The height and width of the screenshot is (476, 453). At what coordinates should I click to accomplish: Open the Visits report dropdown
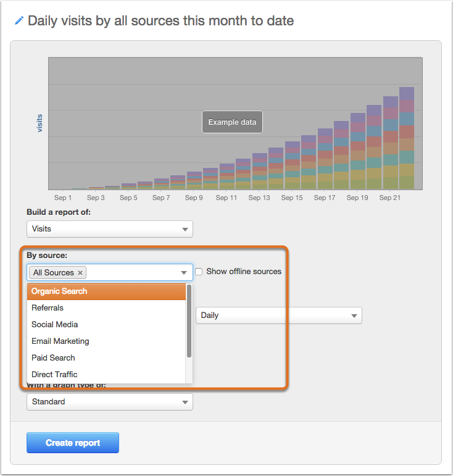[110, 229]
